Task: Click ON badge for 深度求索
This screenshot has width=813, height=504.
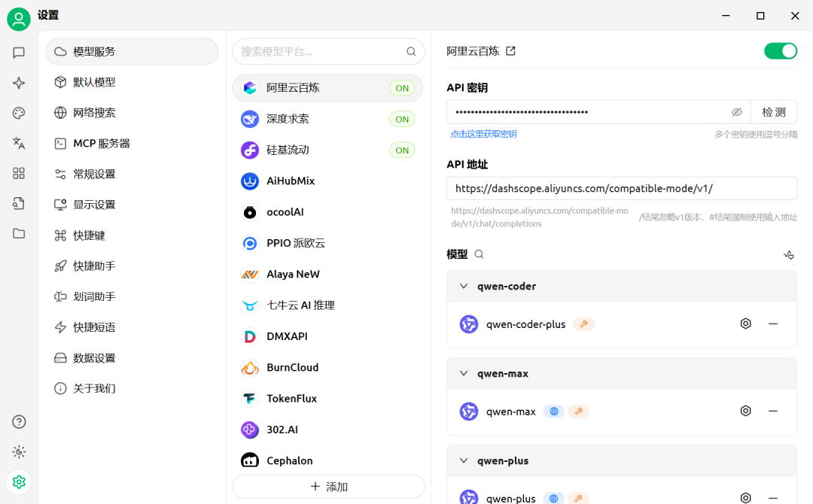Action: click(402, 119)
